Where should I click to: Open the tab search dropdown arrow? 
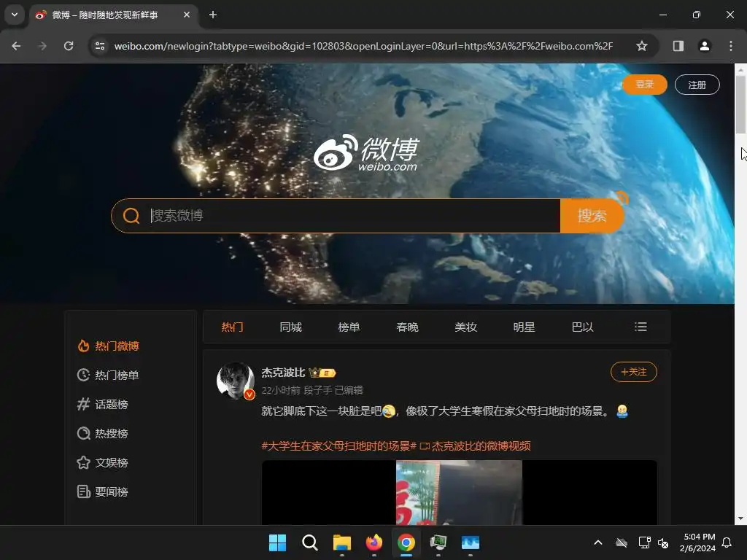(15, 15)
